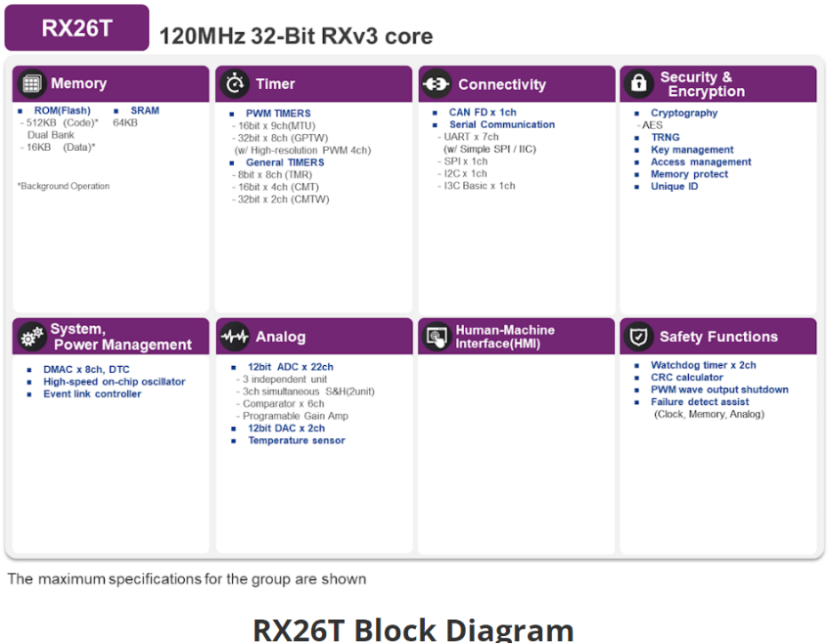Click the Memory protect item
The width and height of the screenshot is (832, 644).
[689, 174]
